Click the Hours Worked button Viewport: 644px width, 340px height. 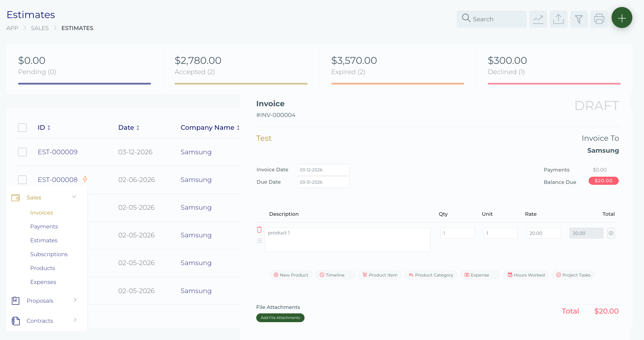pos(526,275)
